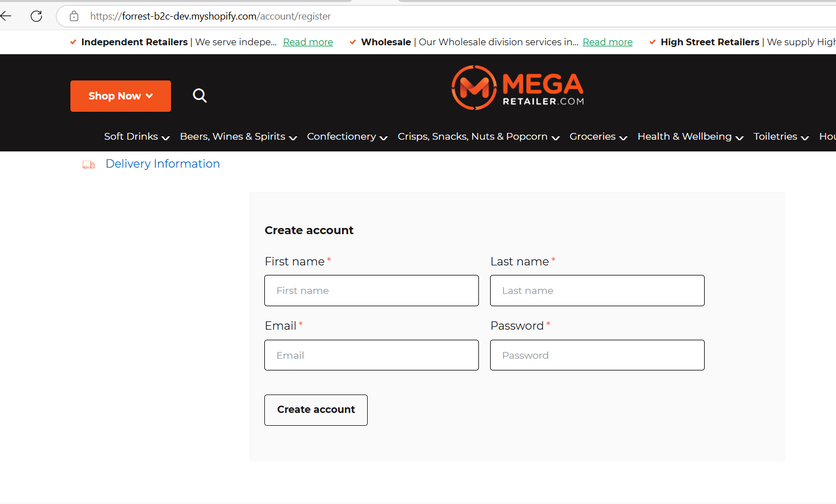This screenshot has height=504, width=836.
Task: Open Health & Wellbeing menu
Action: point(691,136)
